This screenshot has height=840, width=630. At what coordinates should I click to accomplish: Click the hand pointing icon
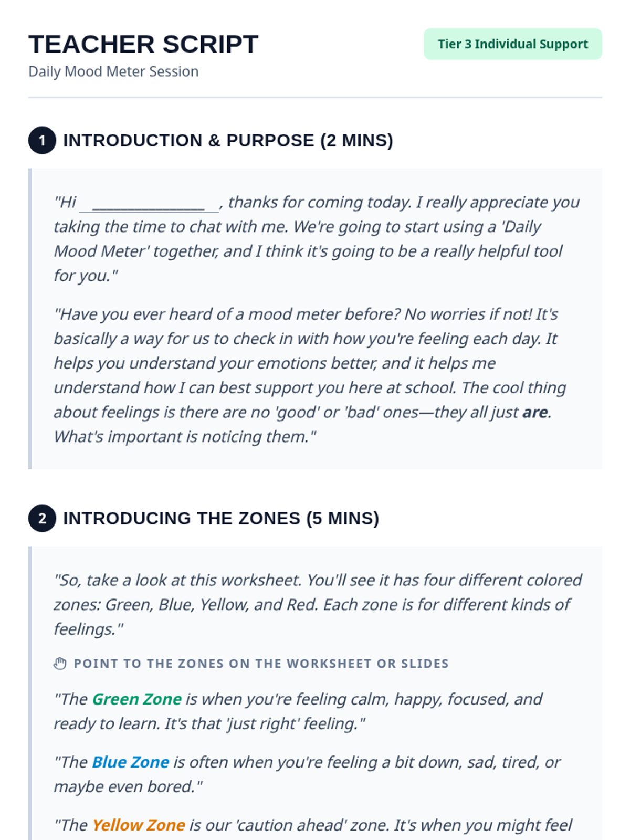(x=60, y=664)
